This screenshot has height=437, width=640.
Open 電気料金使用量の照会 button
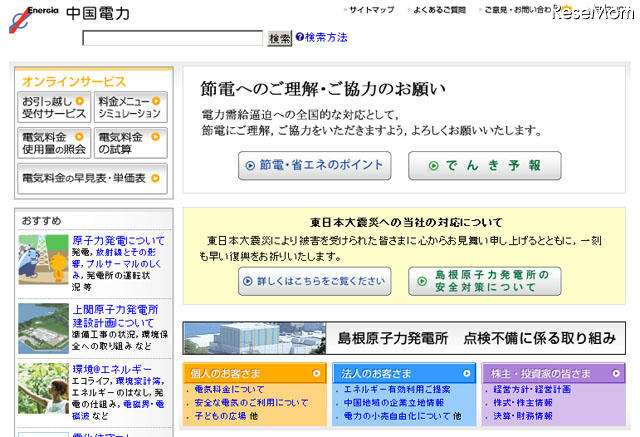(54, 143)
